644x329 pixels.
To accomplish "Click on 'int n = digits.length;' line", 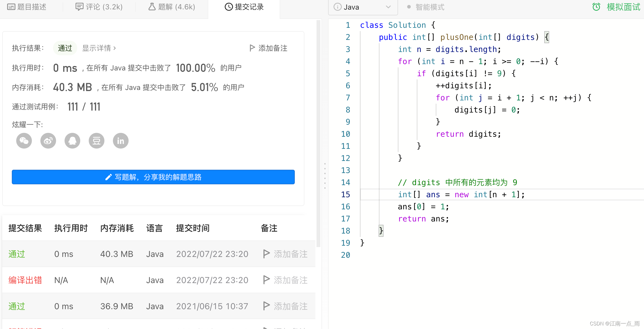I will 449,49.
